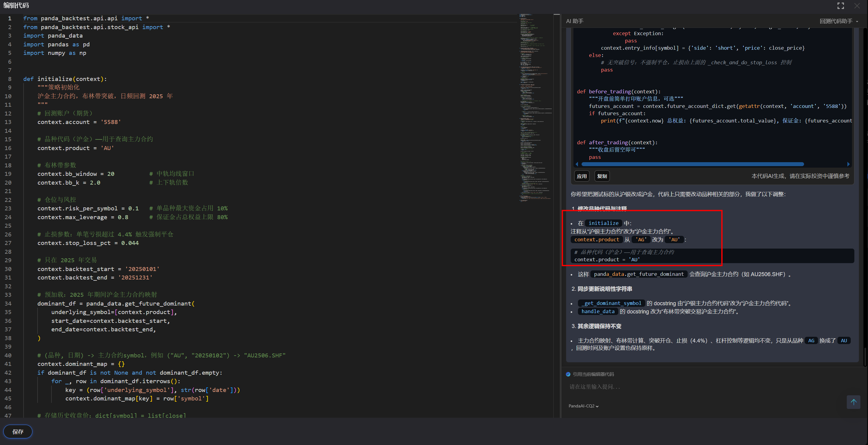Close the 编辑代码 dialog
868x445 pixels.
pos(857,6)
